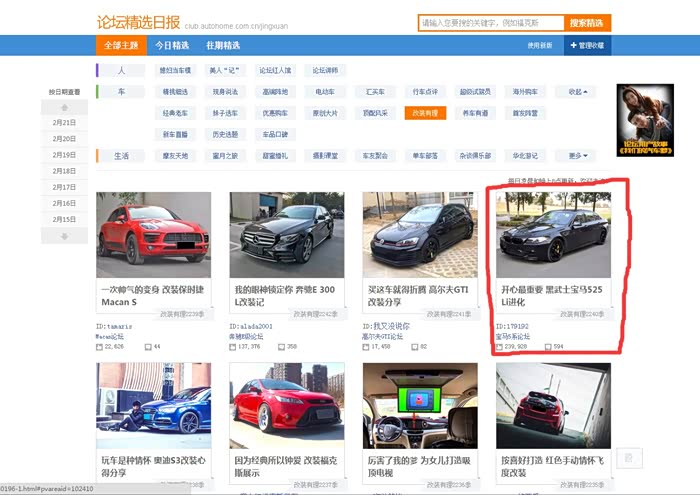Collapse the 车 category with 收起
The image size is (700, 495).
tap(577, 91)
